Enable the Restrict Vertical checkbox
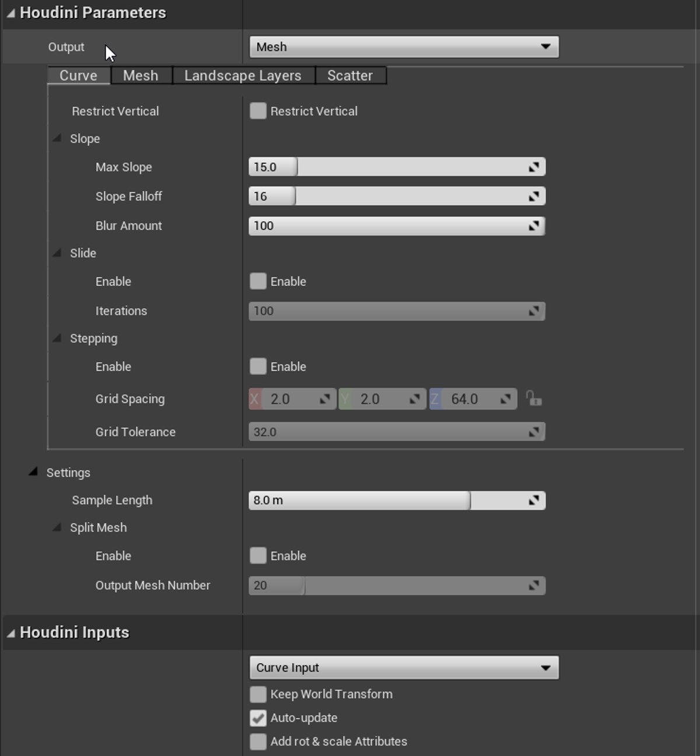 click(x=258, y=111)
